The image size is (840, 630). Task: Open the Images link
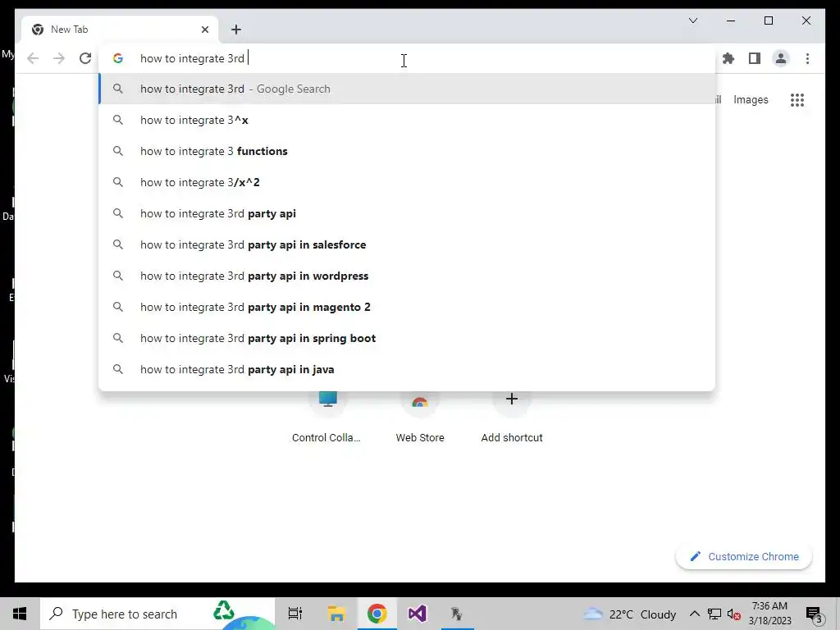751,99
